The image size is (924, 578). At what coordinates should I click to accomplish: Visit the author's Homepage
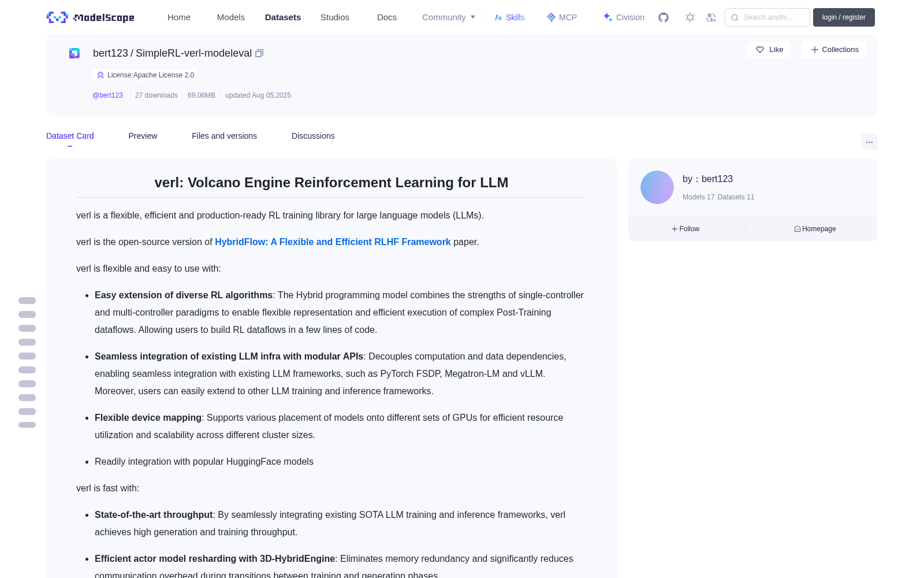coord(815,229)
